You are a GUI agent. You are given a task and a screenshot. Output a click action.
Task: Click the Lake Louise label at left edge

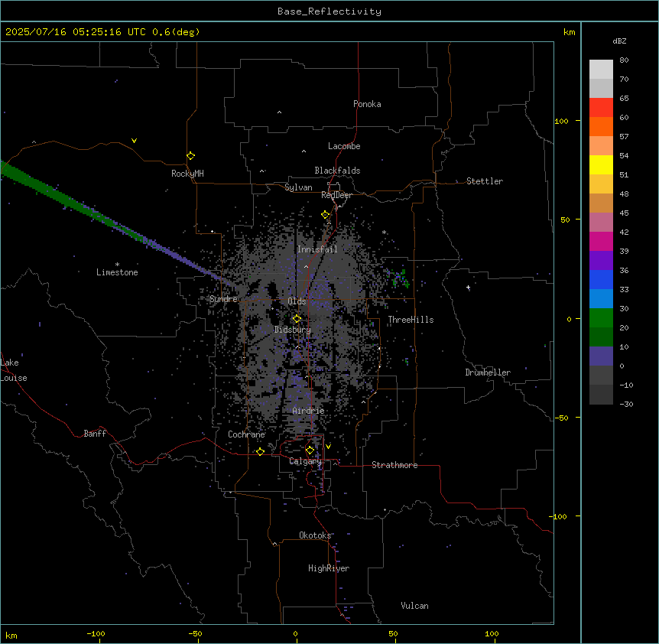tap(14, 370)
